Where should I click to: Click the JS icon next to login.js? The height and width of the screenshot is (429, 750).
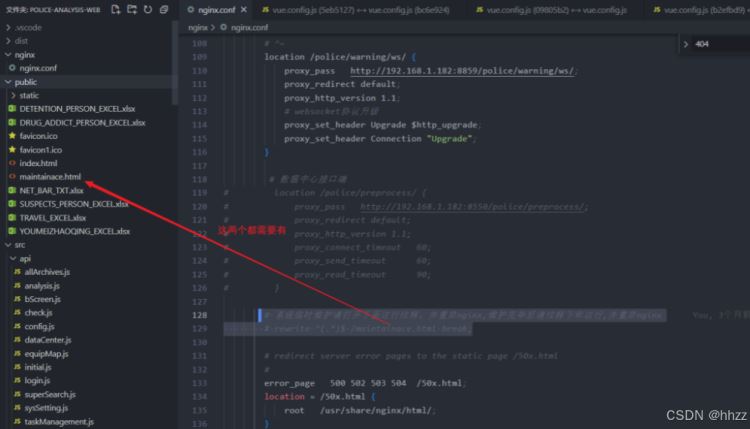click(17, 381)
